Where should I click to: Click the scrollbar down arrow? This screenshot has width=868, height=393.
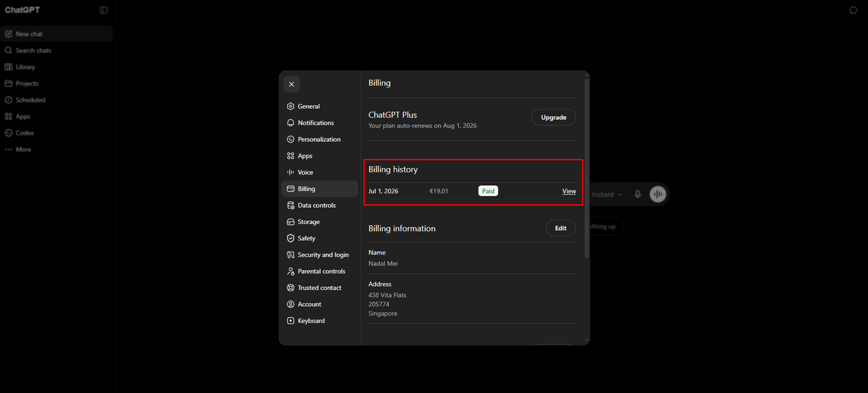pyautogui.click(x=587, y=341)
